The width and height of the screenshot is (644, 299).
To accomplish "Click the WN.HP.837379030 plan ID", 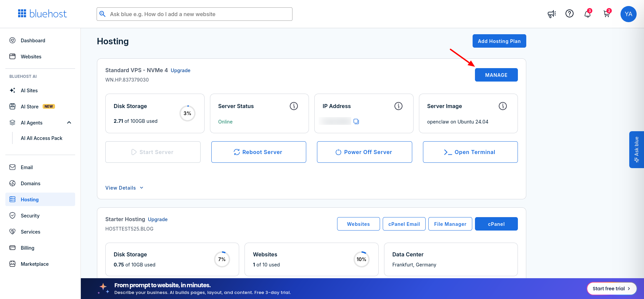I will point(127,80).
